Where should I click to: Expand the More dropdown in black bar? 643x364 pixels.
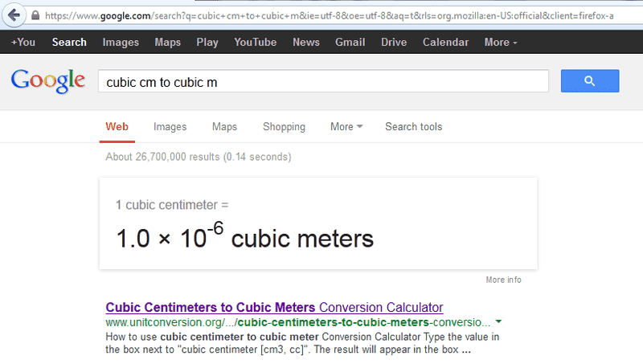tap(501, 43)
